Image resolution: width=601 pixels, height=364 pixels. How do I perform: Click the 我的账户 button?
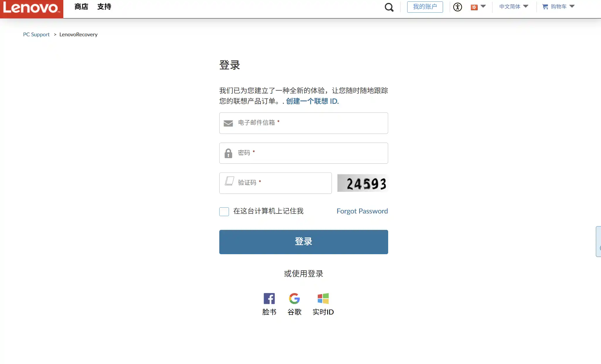[x=425, y=7]
